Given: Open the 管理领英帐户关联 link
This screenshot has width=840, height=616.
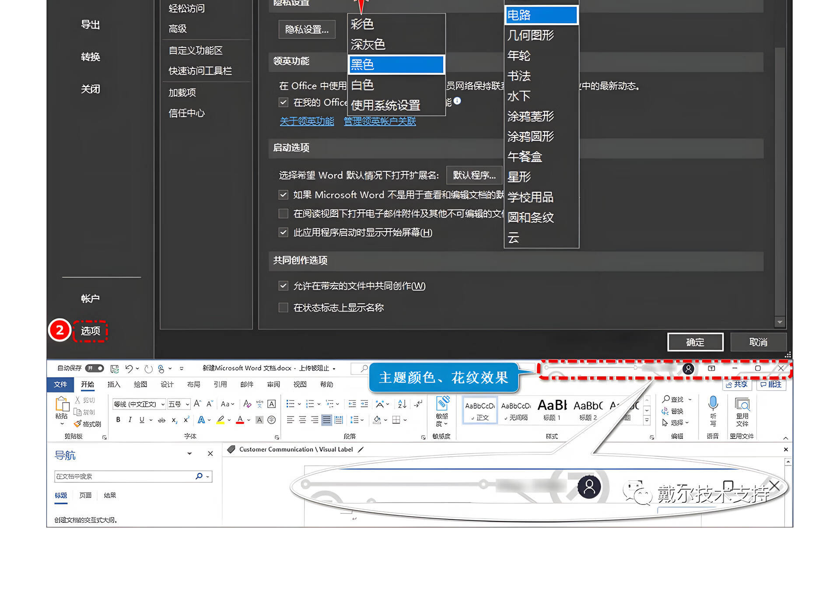Looking at the screenshot, I should point(380,121).
